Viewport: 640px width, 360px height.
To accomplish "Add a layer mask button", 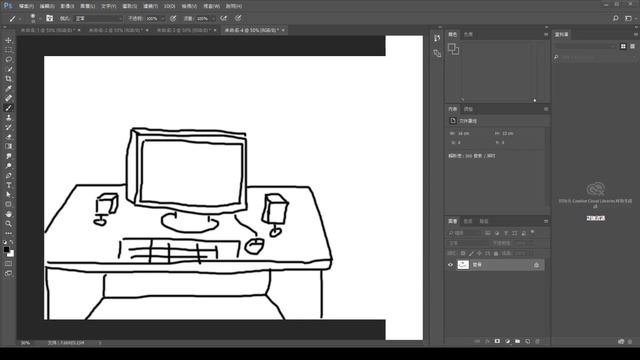I will click(x=497, y=341).
